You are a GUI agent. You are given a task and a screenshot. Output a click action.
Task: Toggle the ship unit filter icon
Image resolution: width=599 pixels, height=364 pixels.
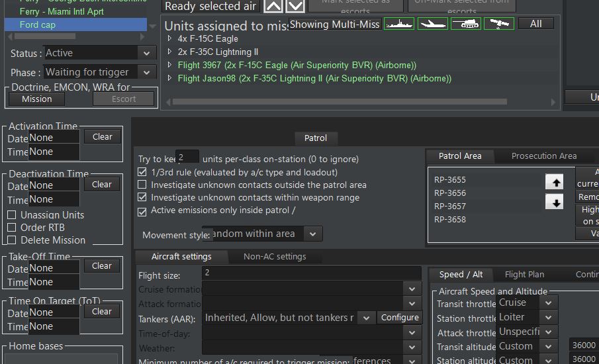399,24
